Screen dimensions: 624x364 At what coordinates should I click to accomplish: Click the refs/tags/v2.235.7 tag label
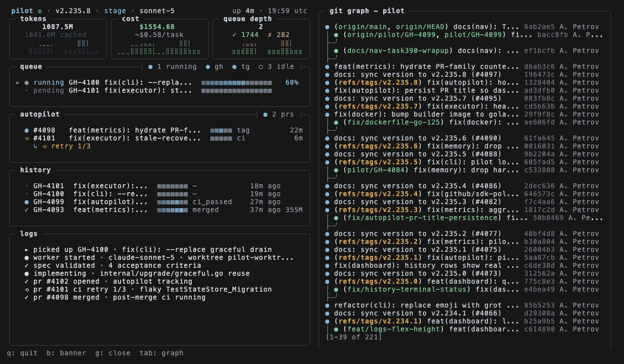pos(378,106)
